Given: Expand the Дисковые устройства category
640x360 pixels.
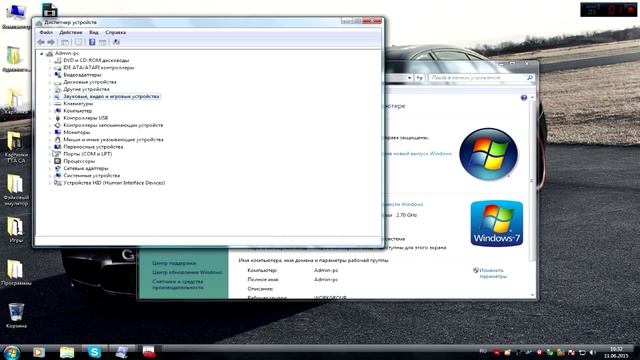Looking at the screenshot, I should [50, 82].
